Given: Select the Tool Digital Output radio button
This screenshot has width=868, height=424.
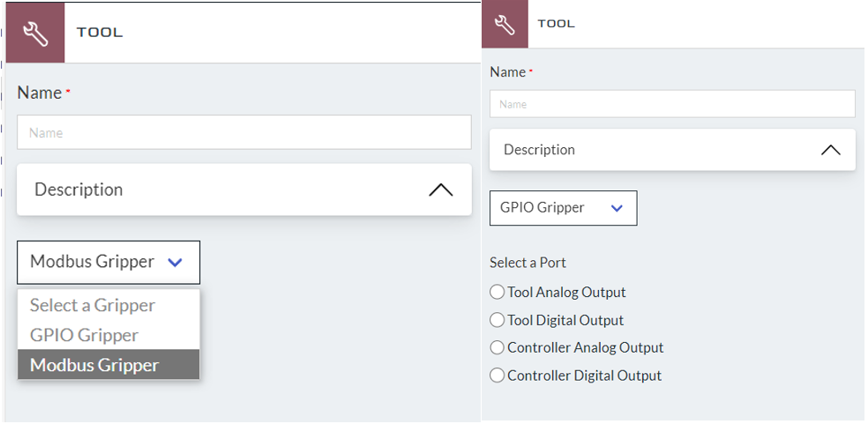Looking at the screenshot, I should click(498, 320).
